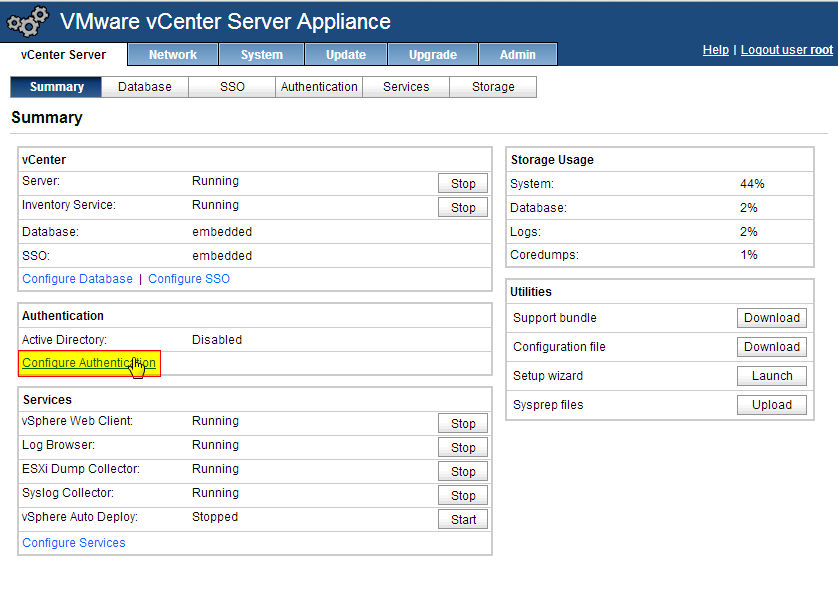Click the Help link
The height and width of the screenshot is (608, 838).
715,50
